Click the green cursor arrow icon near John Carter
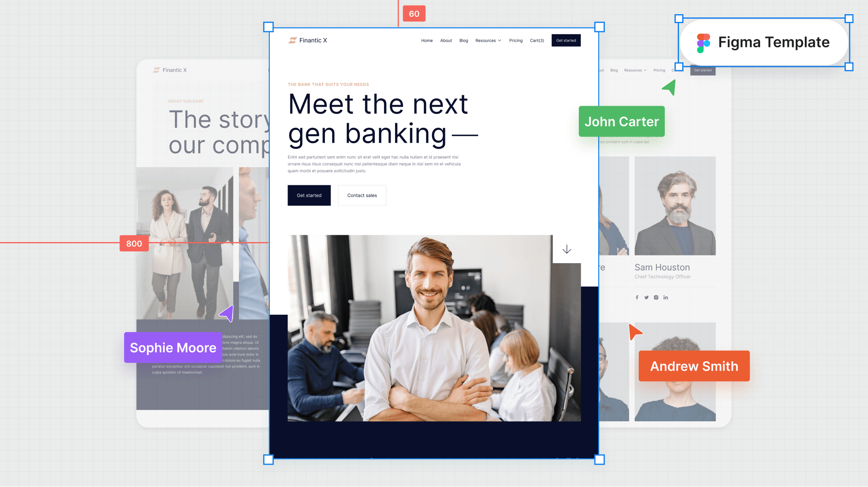 (x=668, y=88)
